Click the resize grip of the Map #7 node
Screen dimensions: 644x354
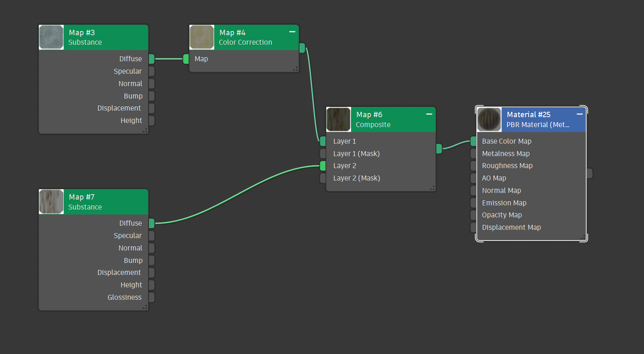tap(146, 307)
